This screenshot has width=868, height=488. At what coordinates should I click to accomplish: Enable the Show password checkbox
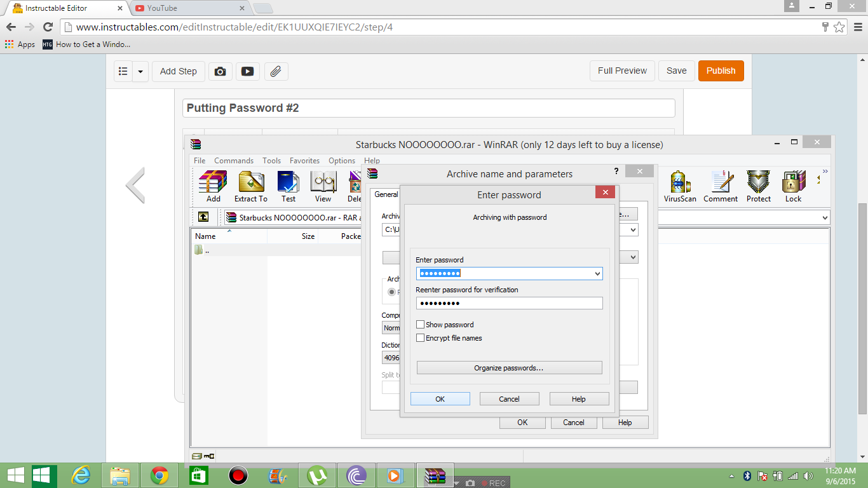pos(421,325)
